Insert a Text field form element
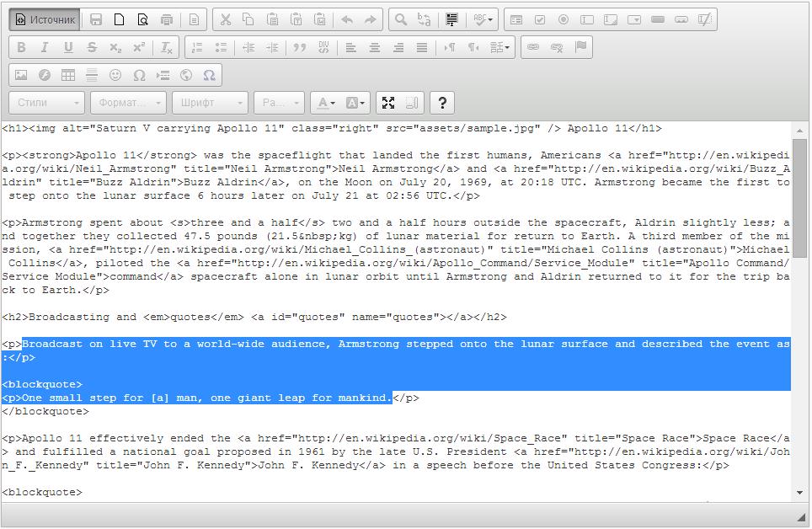The height and width of the screenshot is (529, 812). pyautogui.click(x=587, y=19)
